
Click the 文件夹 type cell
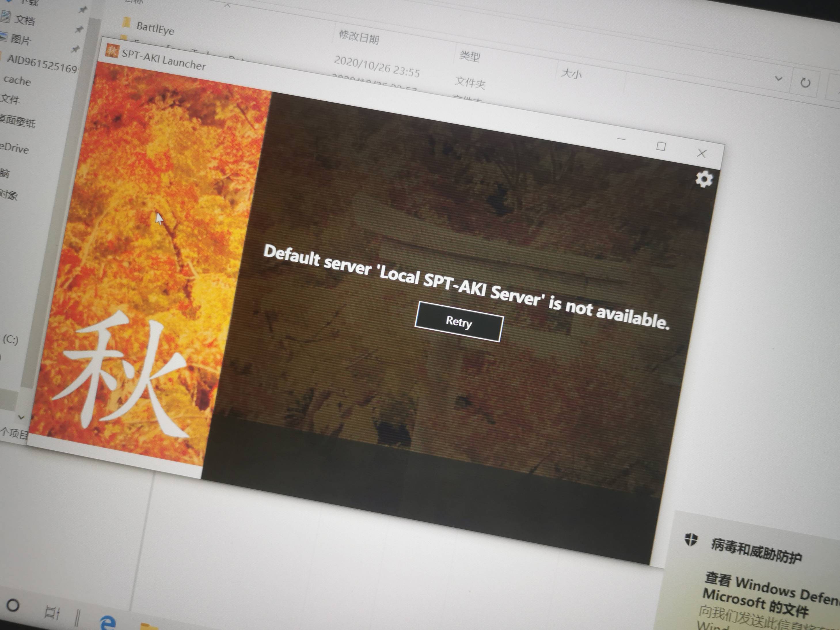[470, 82]
